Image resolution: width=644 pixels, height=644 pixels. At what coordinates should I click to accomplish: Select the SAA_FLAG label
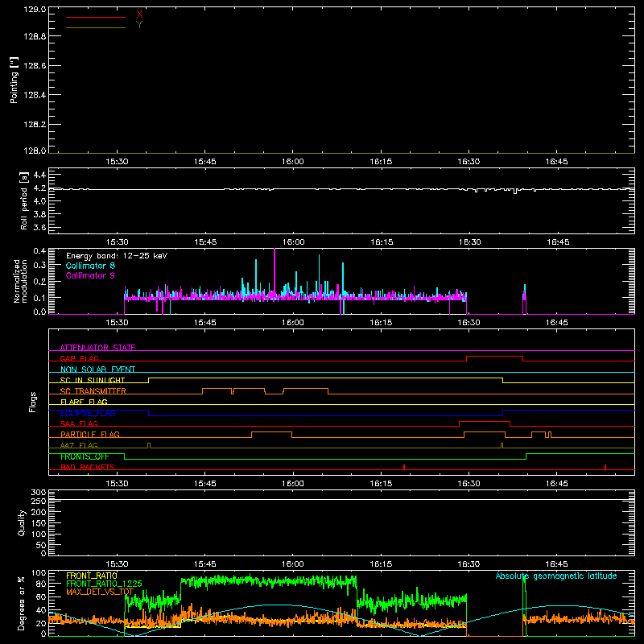click(x=79, y=423)
